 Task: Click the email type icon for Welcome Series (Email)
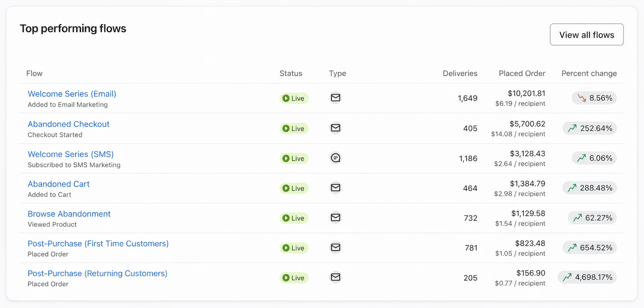tap(335, 97)
